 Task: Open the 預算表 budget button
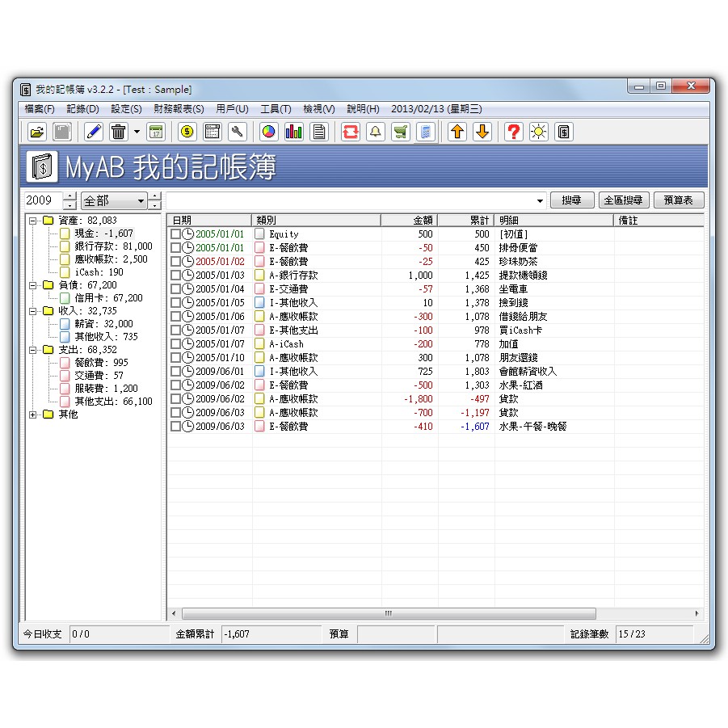(679, 200)
